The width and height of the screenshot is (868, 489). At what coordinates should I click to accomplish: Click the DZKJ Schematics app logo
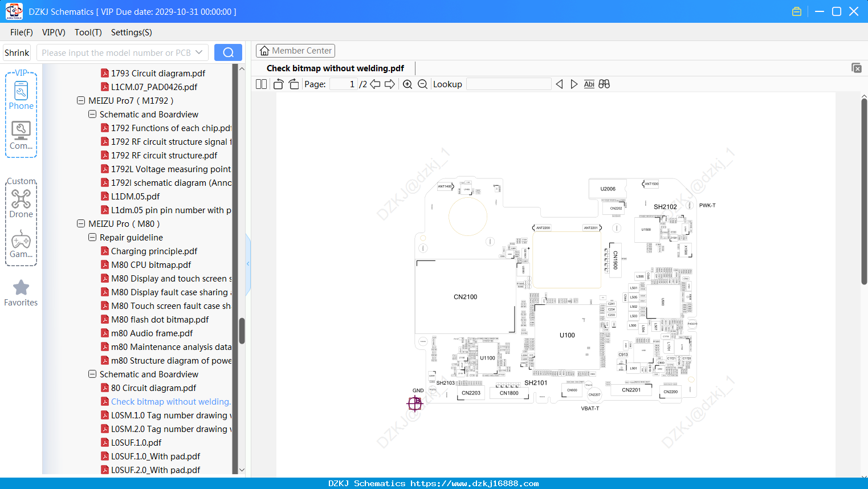coord(14,11)
